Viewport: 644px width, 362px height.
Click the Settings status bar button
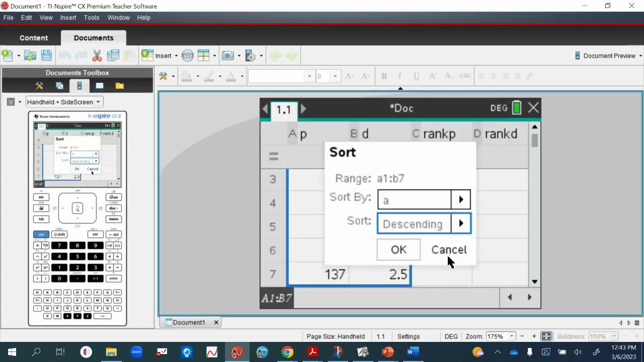point(409,336)
